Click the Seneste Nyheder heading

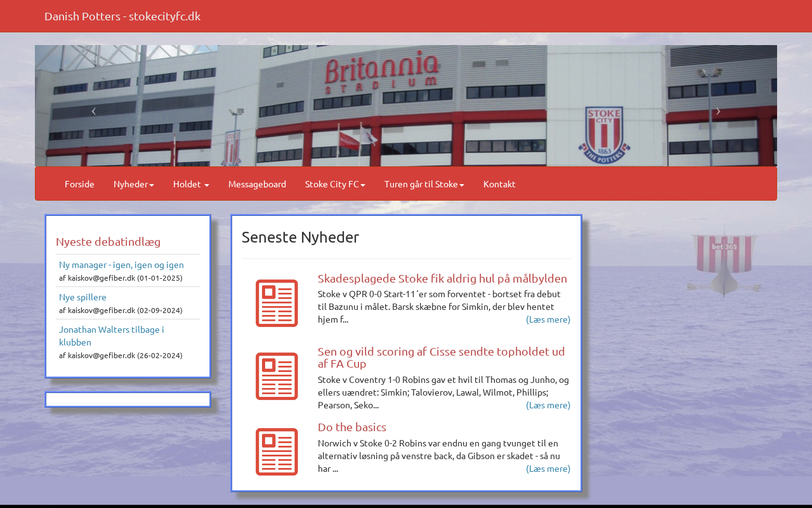(x=300, y=237)
